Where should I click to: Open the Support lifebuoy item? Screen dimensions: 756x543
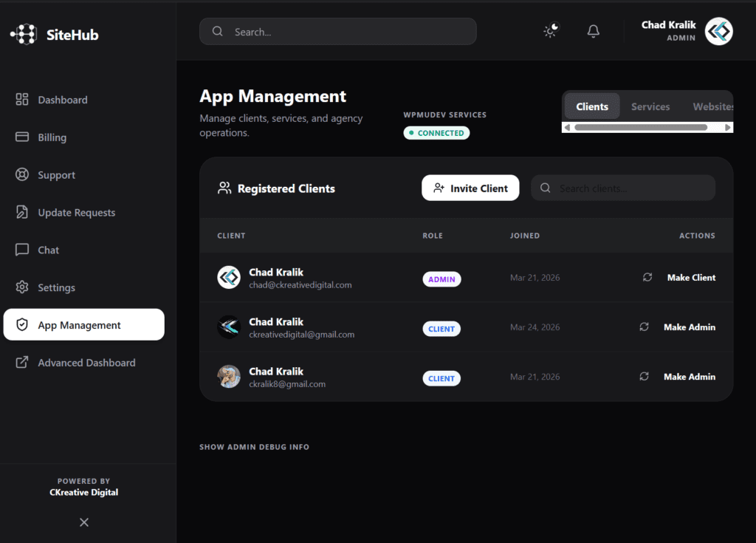click(x=56, y=175)
